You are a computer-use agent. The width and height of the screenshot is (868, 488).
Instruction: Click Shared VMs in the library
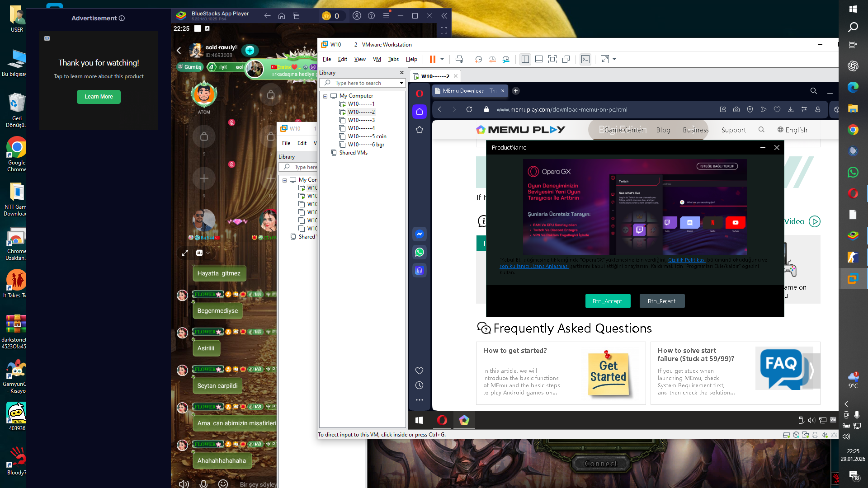coord(354,153)
